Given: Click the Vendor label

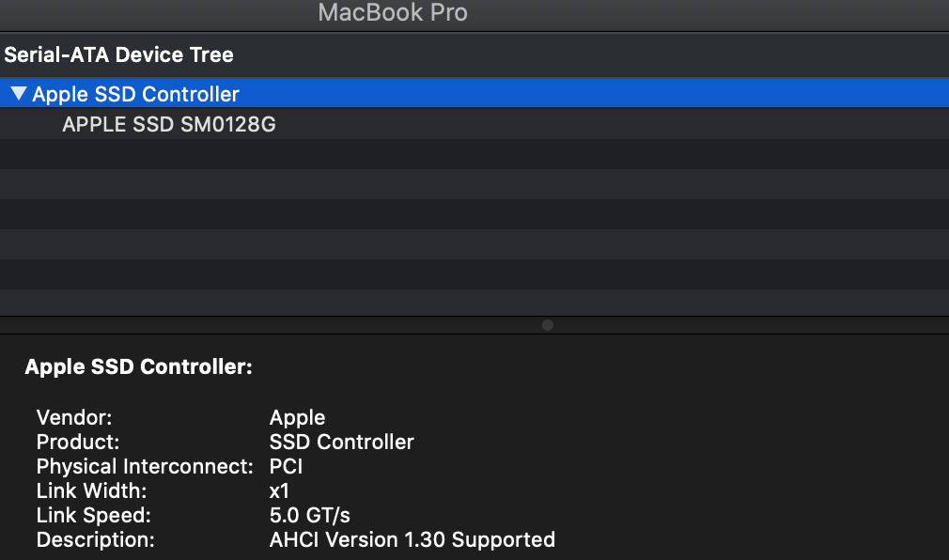Looking at the screenshot, I should tap(74, 418).
